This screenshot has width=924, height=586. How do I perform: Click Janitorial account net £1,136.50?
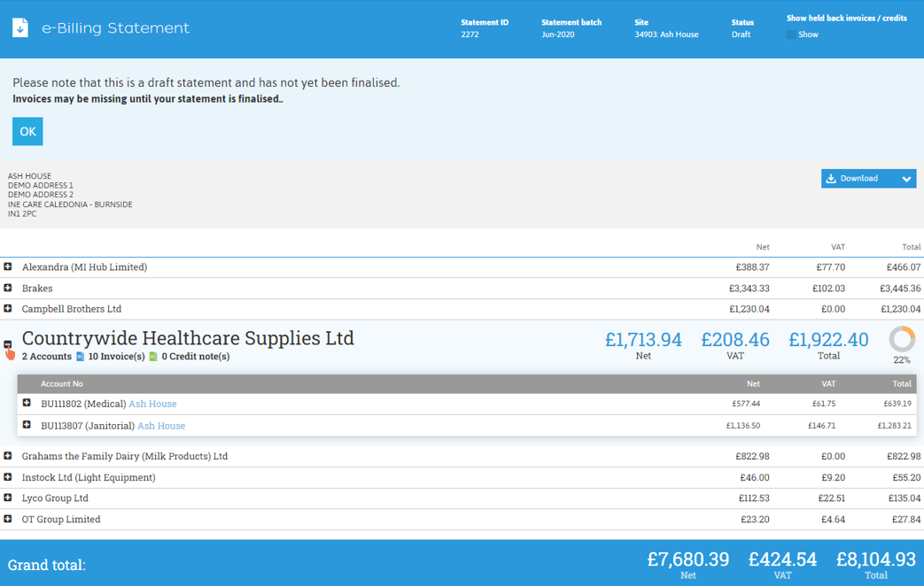743,426
